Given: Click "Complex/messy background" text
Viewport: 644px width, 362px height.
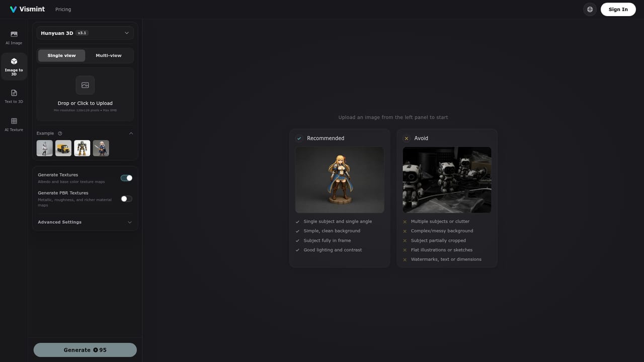Looking at the screenshot, I should tap(442, 231).
